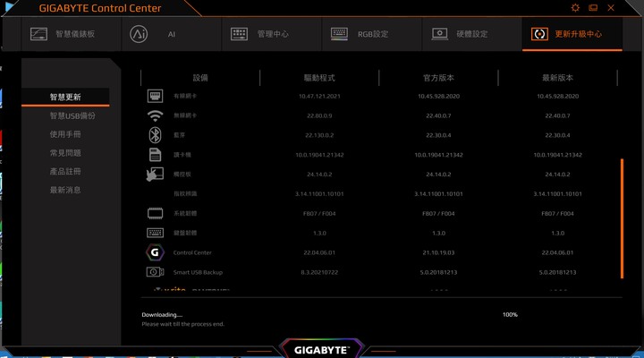The image size is (644, 358).
Task: Select the 有線網卡 device label
Action: 185,96
